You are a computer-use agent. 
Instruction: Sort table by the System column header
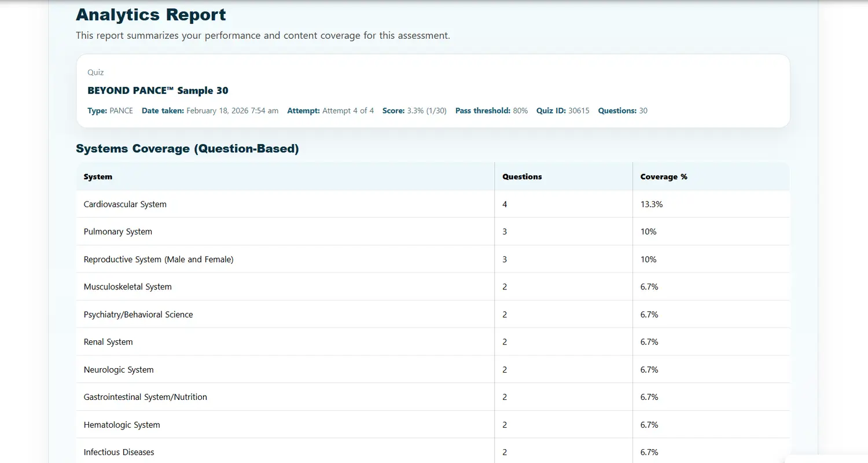click(x=97, y=177)
